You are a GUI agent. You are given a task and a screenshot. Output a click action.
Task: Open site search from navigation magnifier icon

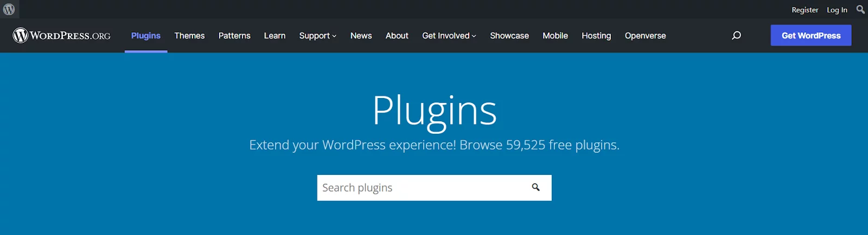736,36
